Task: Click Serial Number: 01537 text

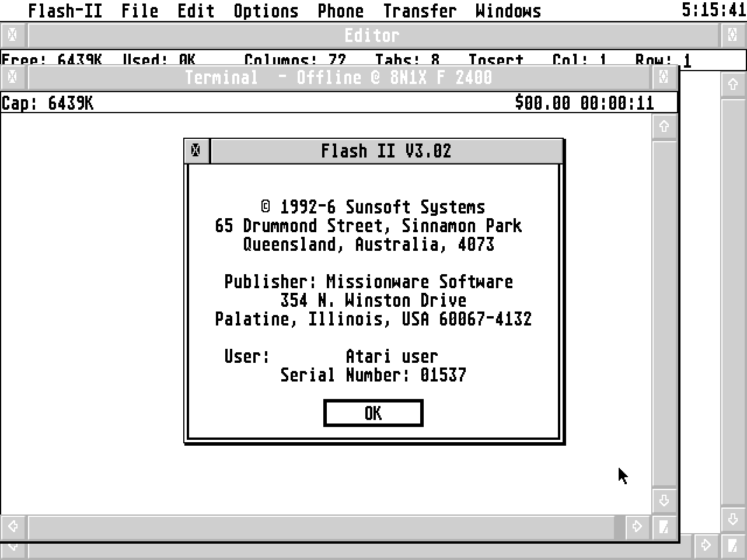Action: [x=373, y=374]
